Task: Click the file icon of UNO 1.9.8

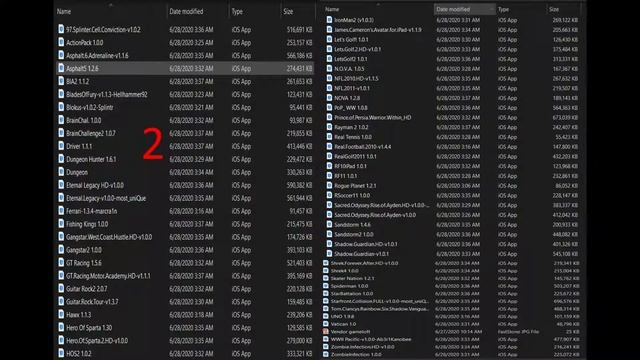Action: pyautogui.click(x=326, y=316)
